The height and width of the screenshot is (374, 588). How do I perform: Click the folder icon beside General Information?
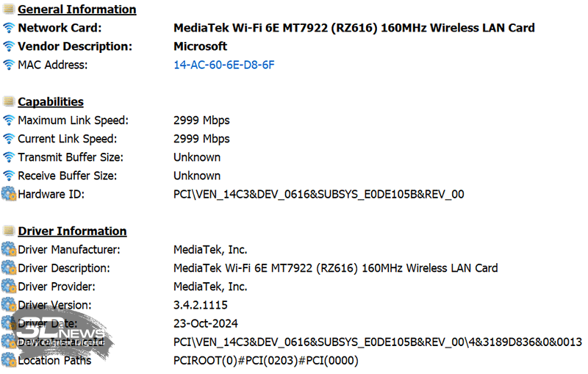(9, 10)
